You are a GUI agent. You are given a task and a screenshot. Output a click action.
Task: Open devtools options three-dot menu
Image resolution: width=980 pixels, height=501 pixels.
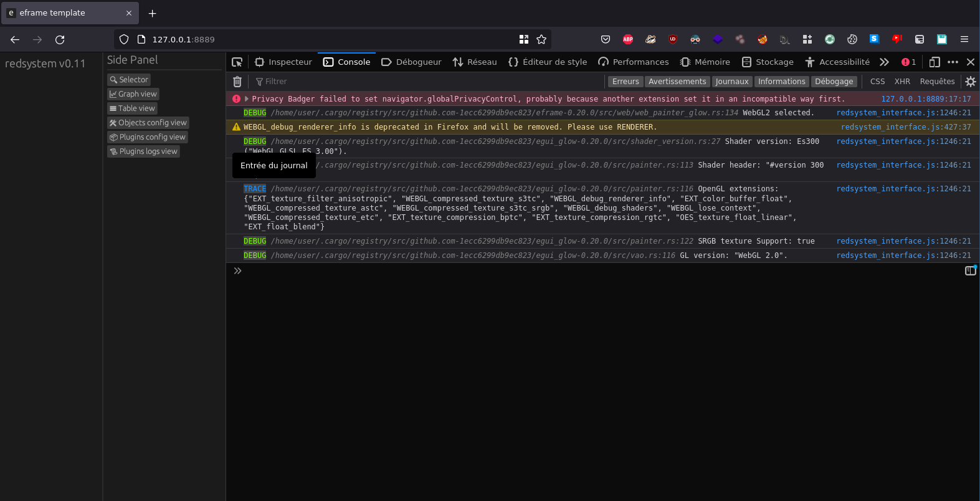pyautogui.click(x=953, y=62)
